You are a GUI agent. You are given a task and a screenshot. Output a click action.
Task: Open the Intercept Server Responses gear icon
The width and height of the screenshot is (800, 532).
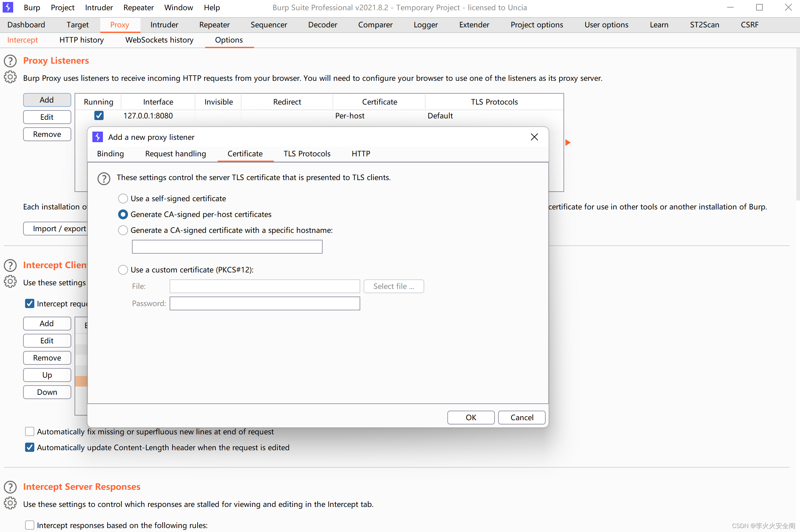tap(10, 504)
